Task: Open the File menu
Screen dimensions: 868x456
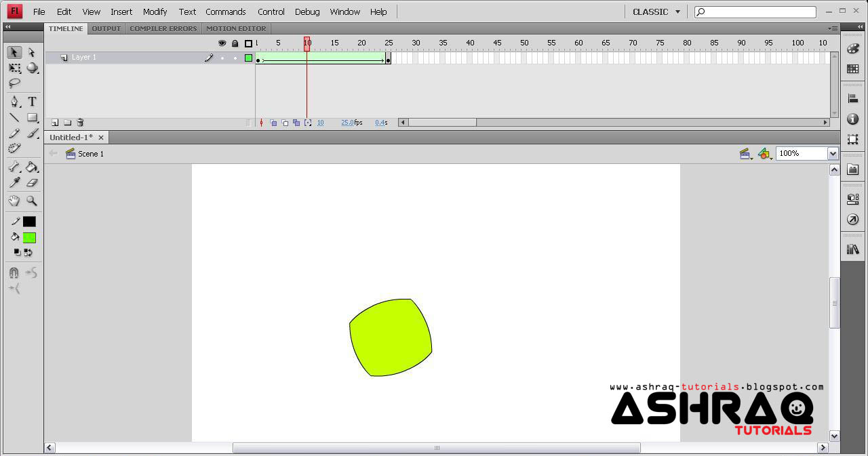Action: 39,12
